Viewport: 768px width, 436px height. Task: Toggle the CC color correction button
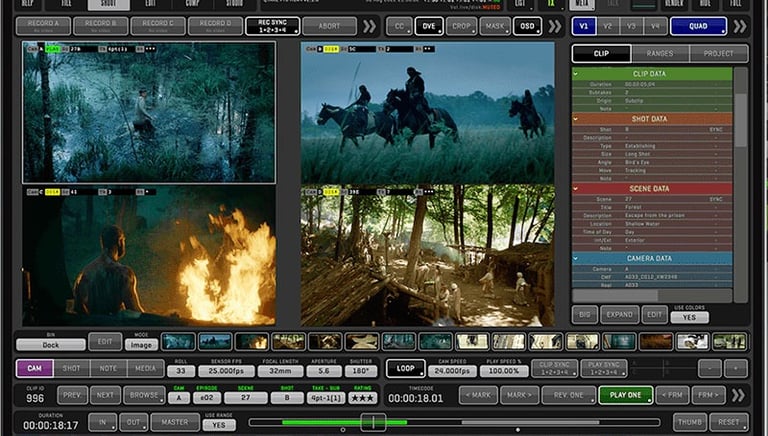click(399, 26)
